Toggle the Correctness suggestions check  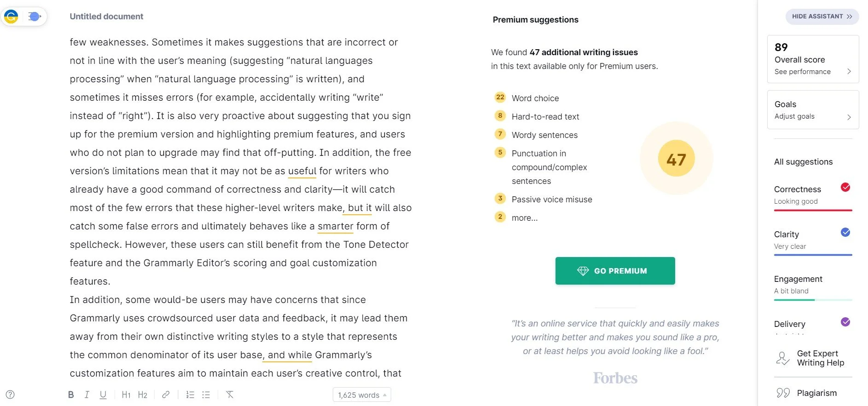(845, 187)
